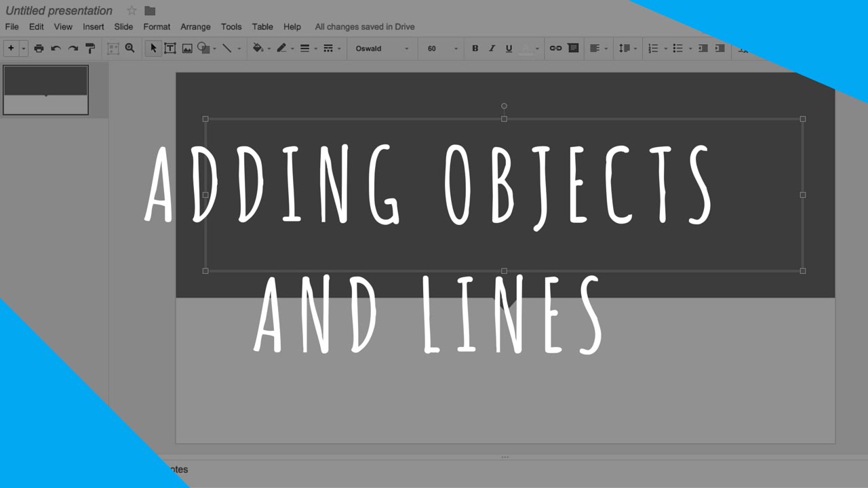868x488 pixels.
Task: Click the Print icon
Action: click(x=39, y=48)
